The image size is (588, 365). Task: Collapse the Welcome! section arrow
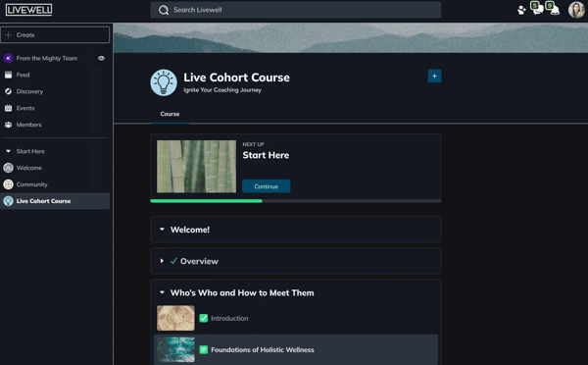(x=162, y=230)
